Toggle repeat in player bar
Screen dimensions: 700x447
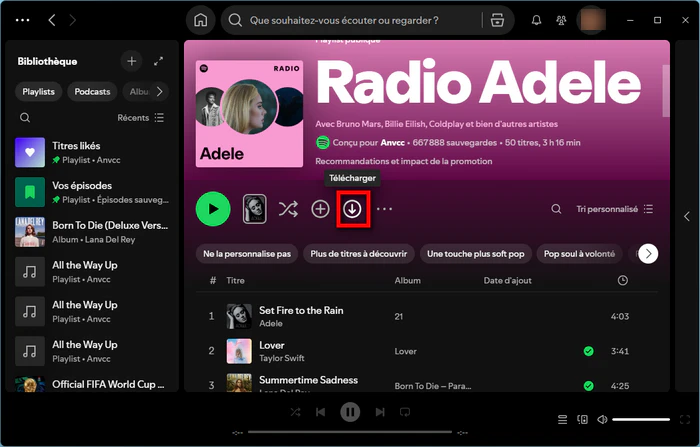[x=405, y=412]
